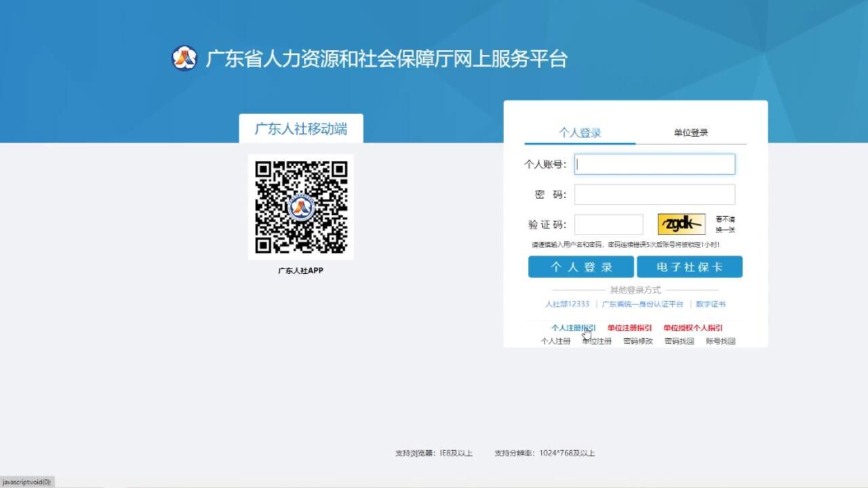
Task: Open the 广东省统一身份认证平台 link
Action: (642, 304)
